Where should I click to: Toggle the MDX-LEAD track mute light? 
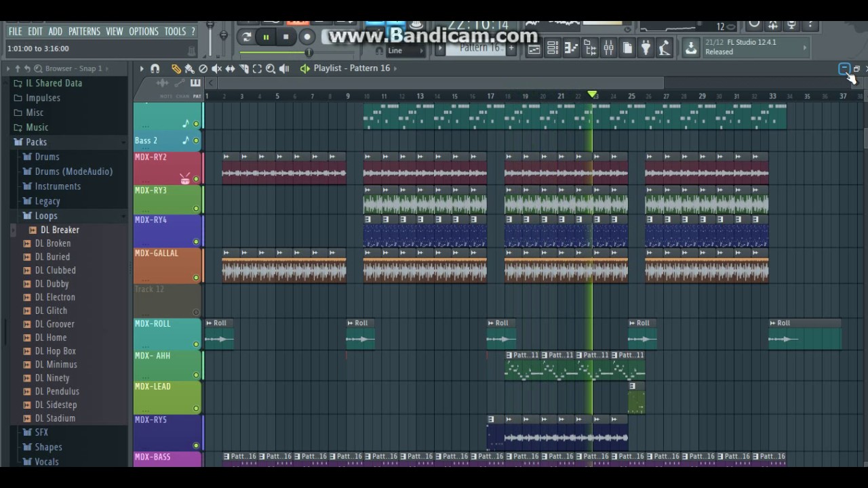click(x=197, y=409)
